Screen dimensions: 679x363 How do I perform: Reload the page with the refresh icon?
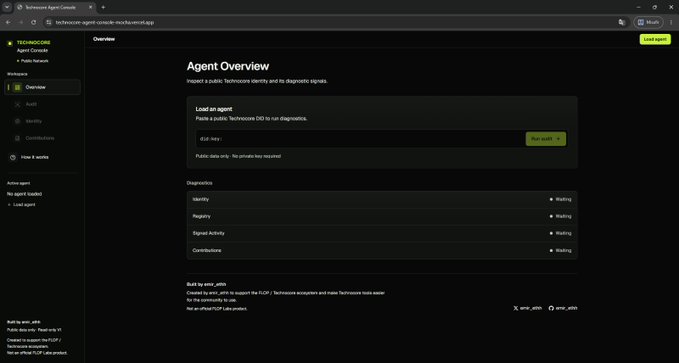(x=33, y=22)
